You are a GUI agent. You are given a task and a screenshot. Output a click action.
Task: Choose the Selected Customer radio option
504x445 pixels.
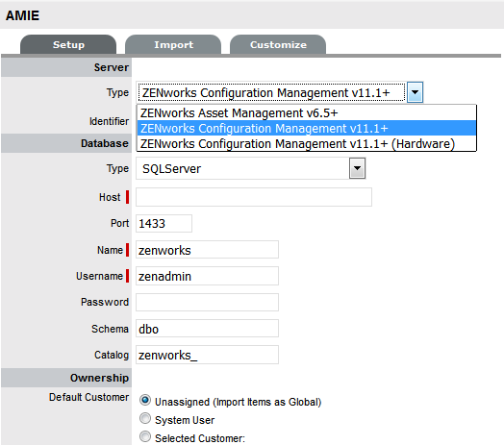tap(145, 436)
